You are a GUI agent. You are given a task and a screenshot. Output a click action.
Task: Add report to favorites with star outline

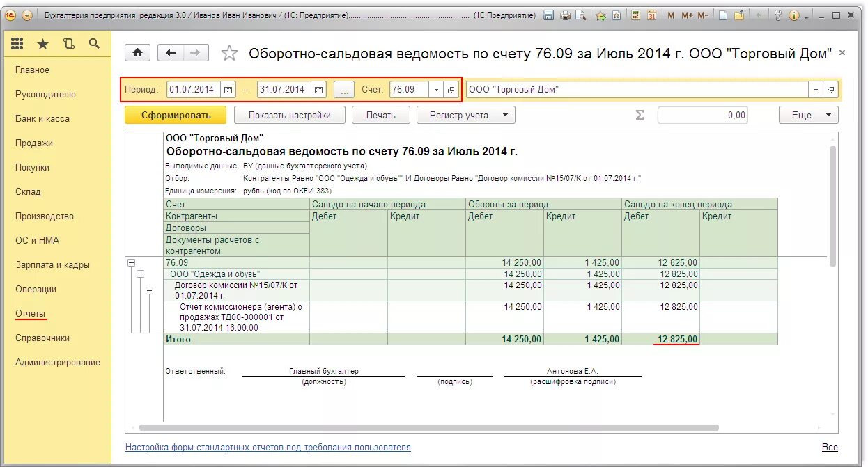(x=229, y=53)
